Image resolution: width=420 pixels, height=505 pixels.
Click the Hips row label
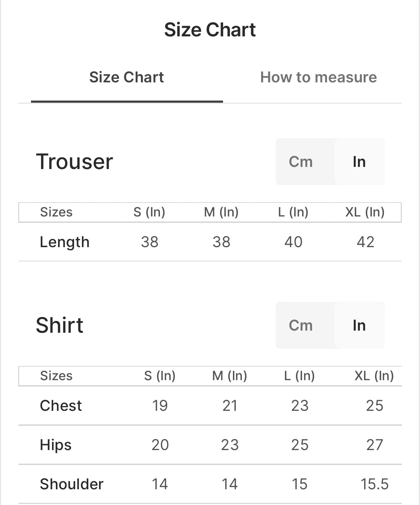click(56, 445)
